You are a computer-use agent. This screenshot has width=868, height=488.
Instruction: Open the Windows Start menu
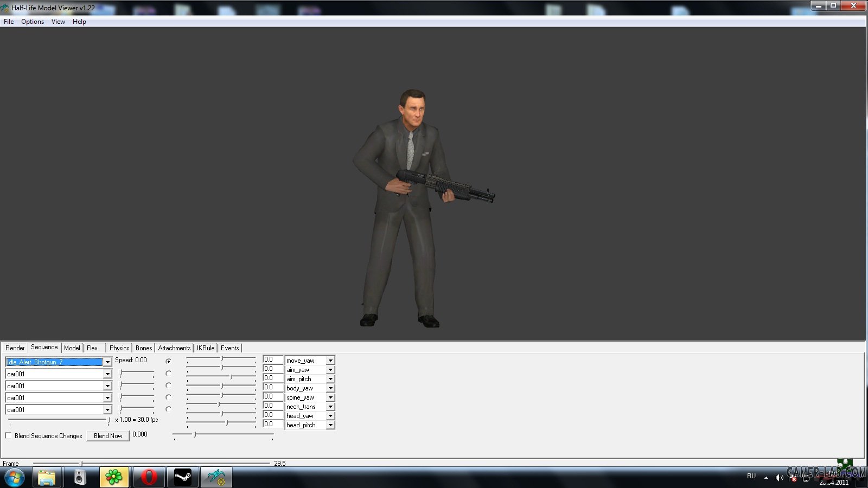click(15, 478)
